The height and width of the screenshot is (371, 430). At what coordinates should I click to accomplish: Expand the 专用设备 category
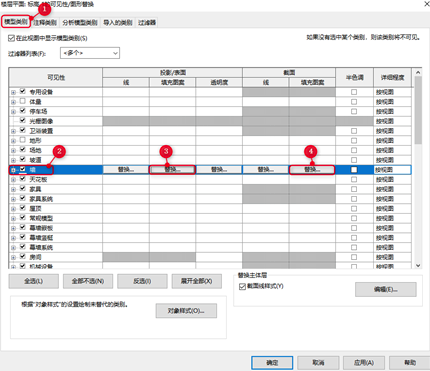[x=13, y=92]
